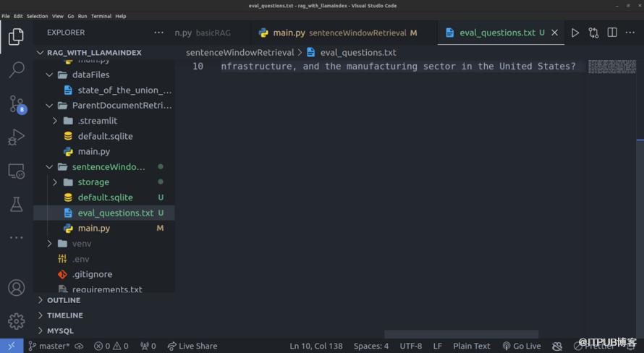Open the Manage gear settings icon
The image size is (644, 353).
tap(16, 320)
